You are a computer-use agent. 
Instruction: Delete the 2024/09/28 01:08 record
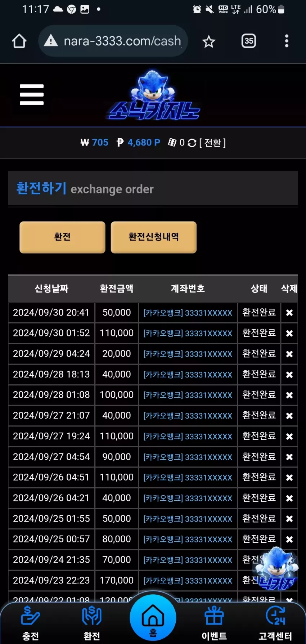289,395
